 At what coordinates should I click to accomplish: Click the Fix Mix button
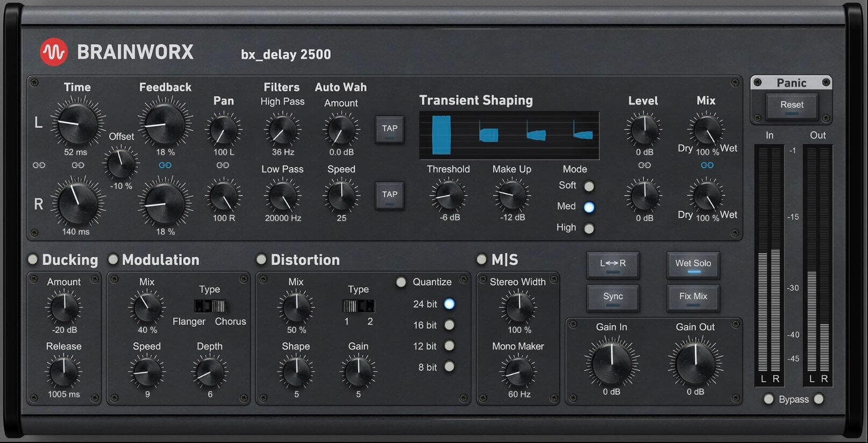point(693,298)
